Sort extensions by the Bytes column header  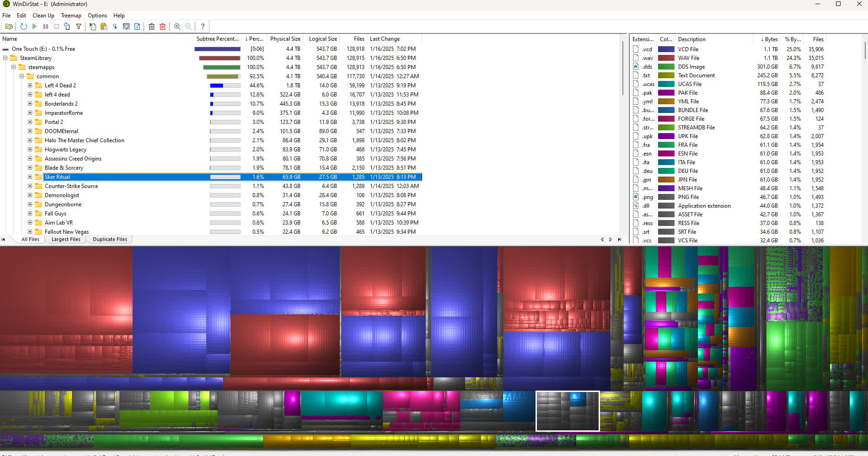(x=769, y=39)
